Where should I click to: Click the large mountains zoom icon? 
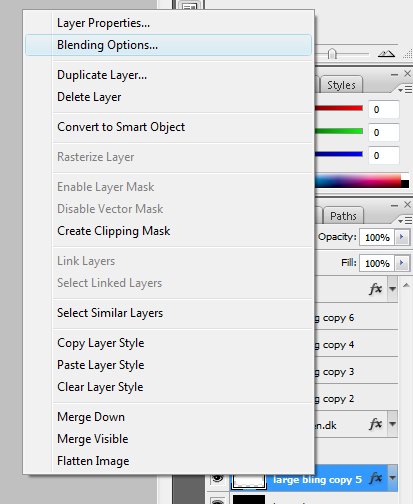[386, 53]
